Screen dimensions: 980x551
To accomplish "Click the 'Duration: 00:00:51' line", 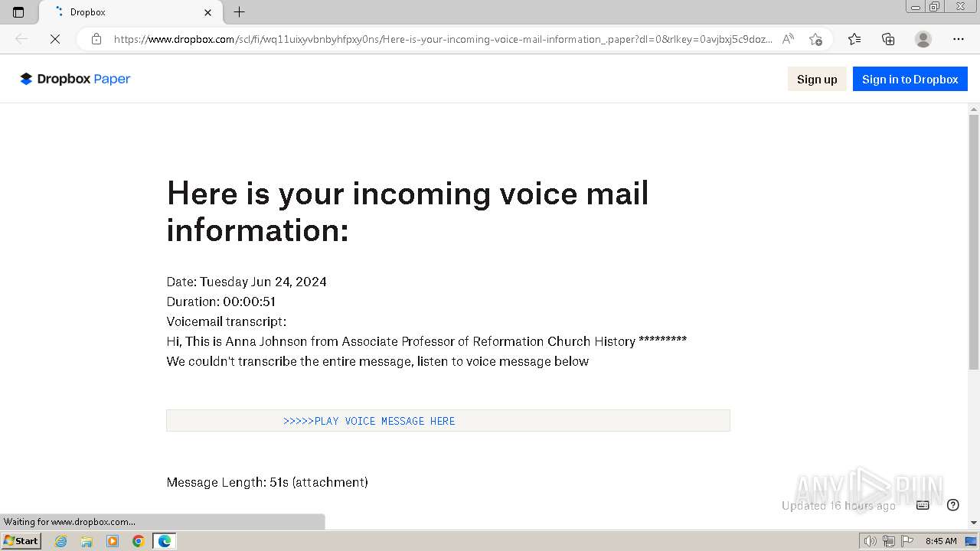I will click(221, 302).
